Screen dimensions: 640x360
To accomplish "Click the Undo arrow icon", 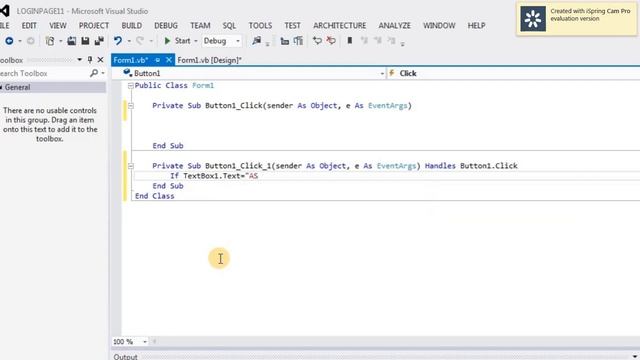I will (118, 41).
